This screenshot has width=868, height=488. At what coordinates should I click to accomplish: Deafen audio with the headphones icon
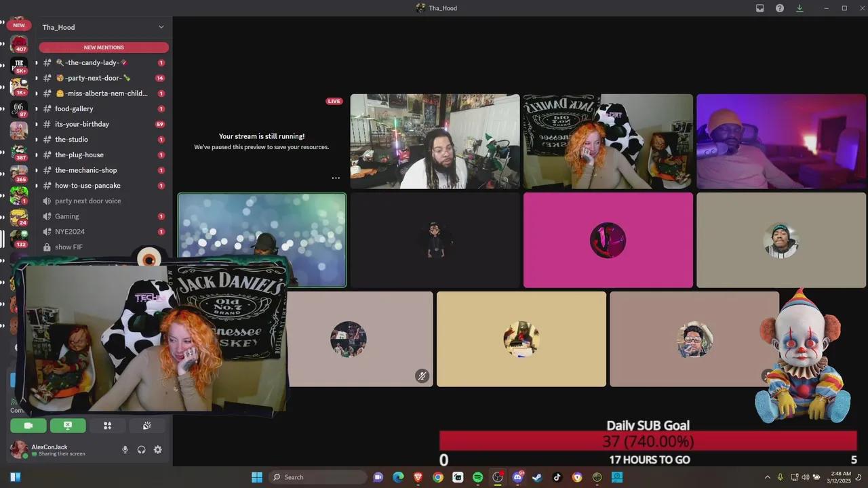tap(141, 449)
